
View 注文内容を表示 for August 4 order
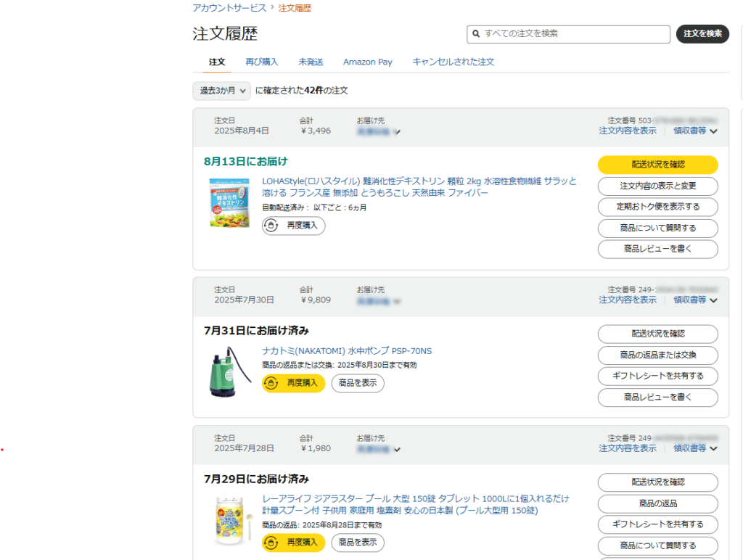[x=628, y=131]
